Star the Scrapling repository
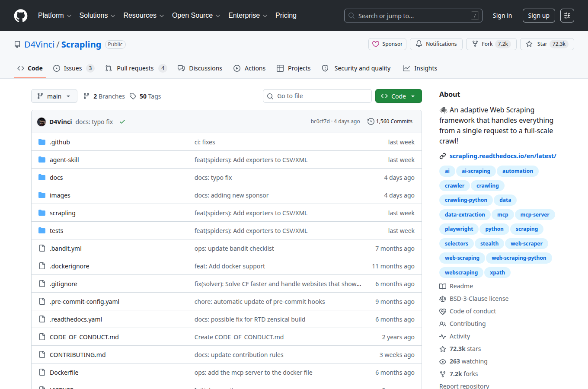 pyautogui.click(x=547, y=44)
